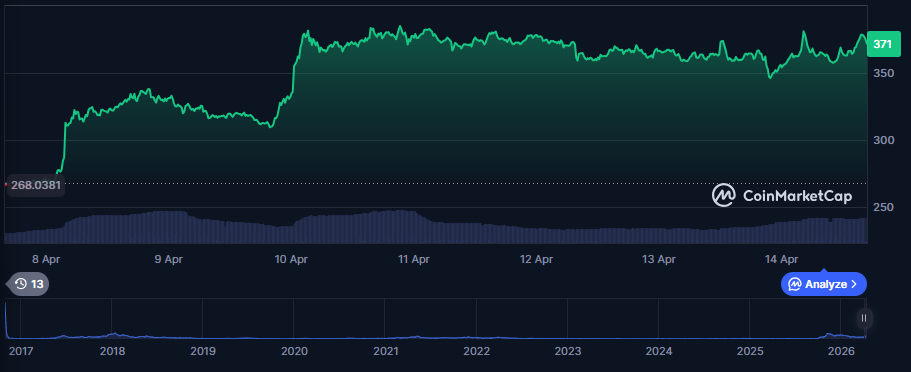Image resolution: width=911 pixels, height=372 pixels.
Task: Click the 12 Apr date label
Action: click(x=536, y=260)
